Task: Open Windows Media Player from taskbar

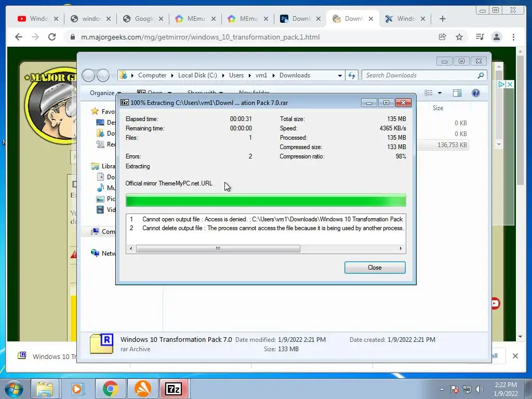Action: click(77, 389)
